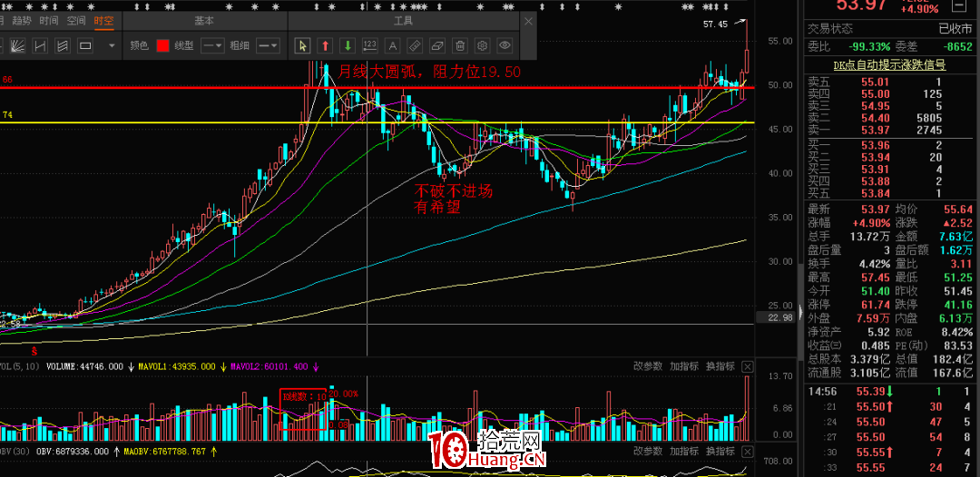Click the 月线大圆弧 resistance annotation text

pos(428,72)
